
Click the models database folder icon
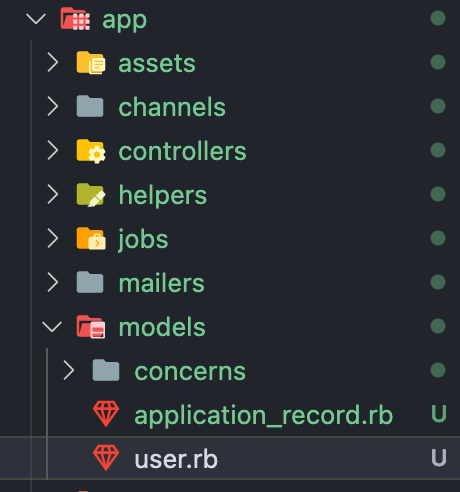click(x=91, y=327)
